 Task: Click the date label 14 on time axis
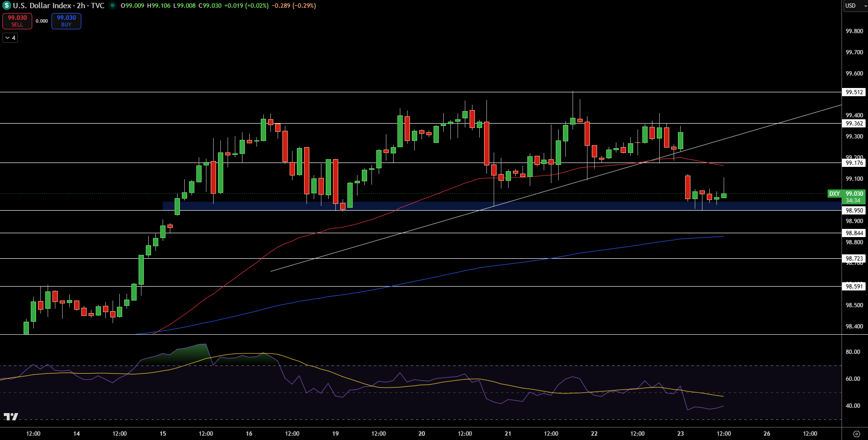77,434
